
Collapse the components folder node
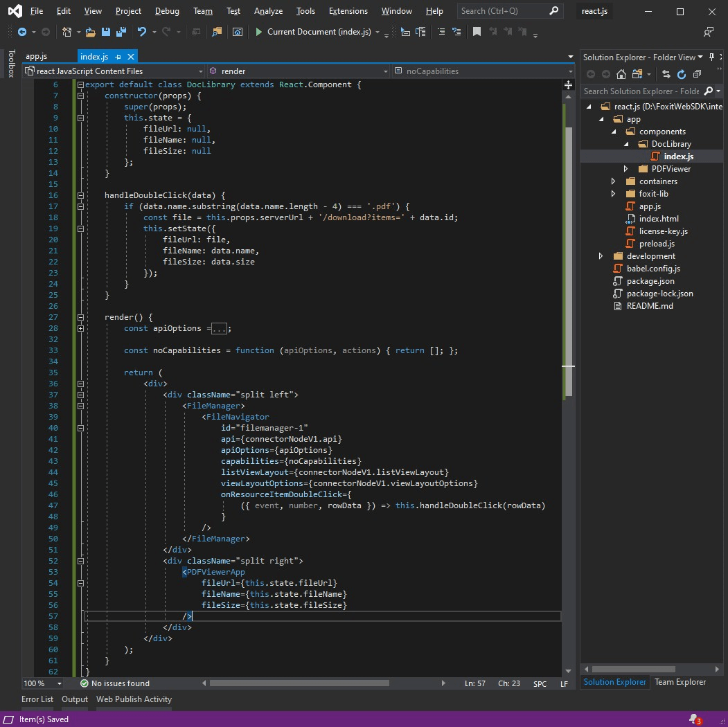pos(613,132)
